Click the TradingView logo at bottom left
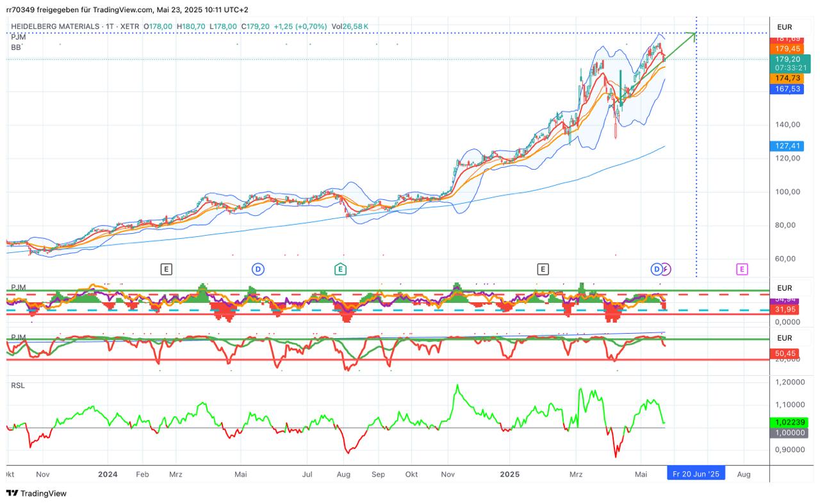Screen dimensions: 820x504 tap(37, 493)
